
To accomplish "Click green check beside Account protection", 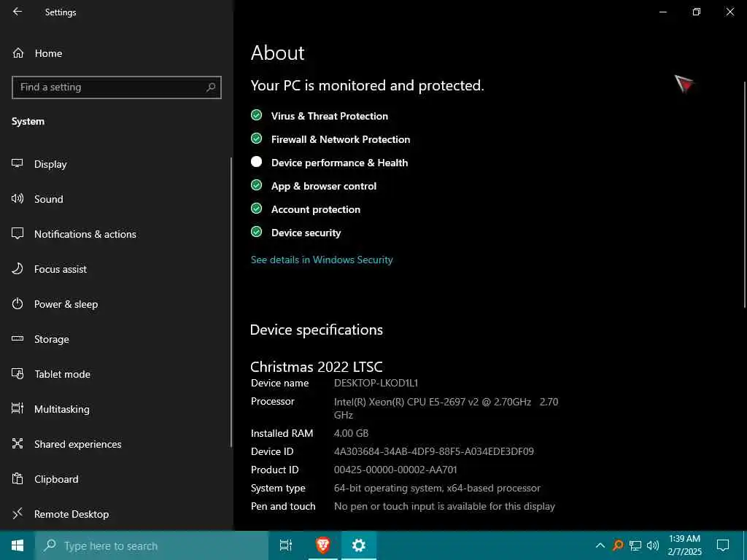I will [256, 209].
